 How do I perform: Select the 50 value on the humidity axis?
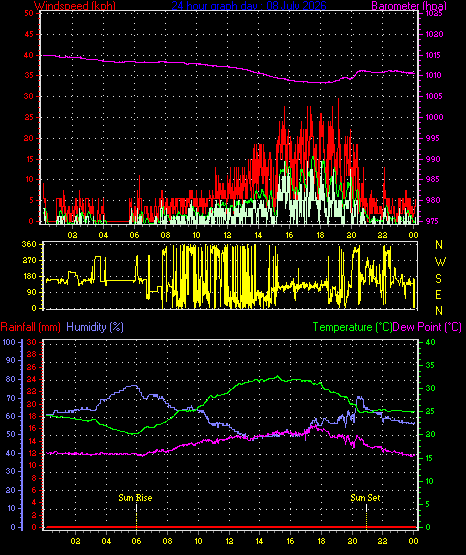pyautogui.click(x=11, y=435)
